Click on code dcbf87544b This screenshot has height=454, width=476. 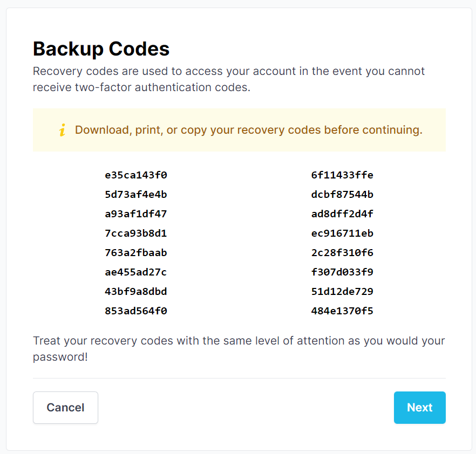tap(342, 195)
